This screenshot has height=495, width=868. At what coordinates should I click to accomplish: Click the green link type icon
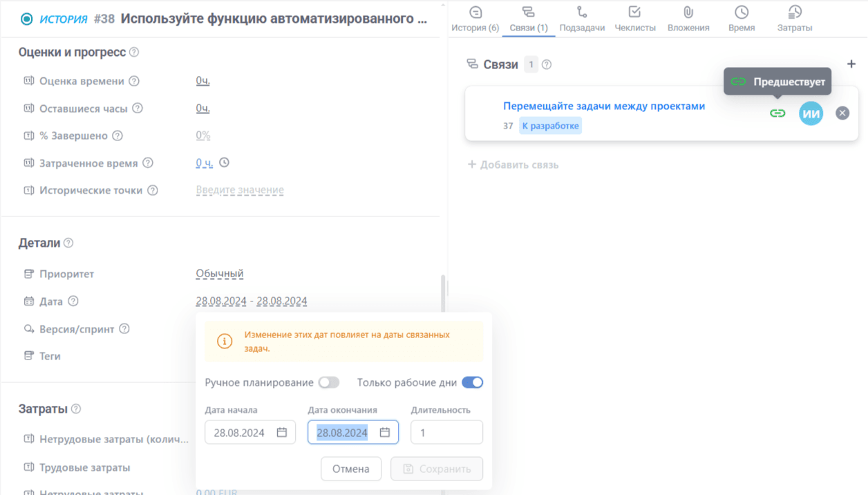pos(777,113)
